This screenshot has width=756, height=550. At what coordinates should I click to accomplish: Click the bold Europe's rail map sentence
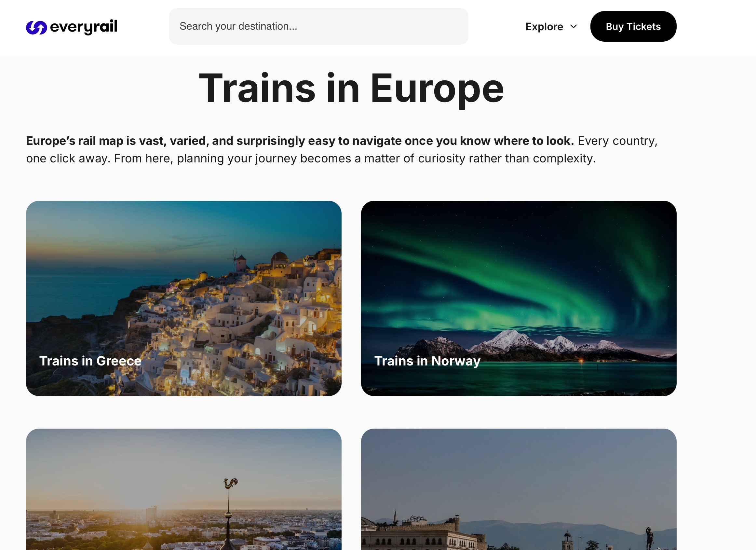pos(300,141)
